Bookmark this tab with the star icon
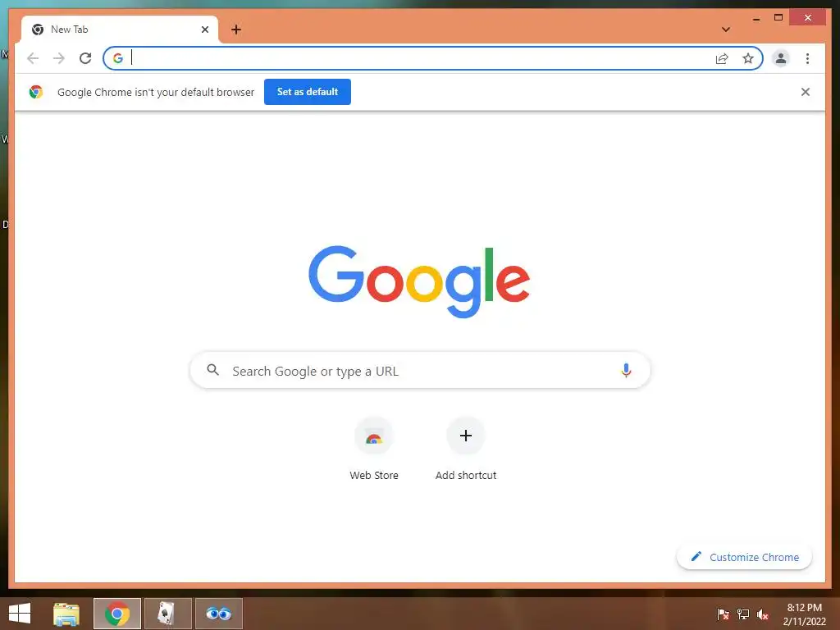 click(748, 58)
